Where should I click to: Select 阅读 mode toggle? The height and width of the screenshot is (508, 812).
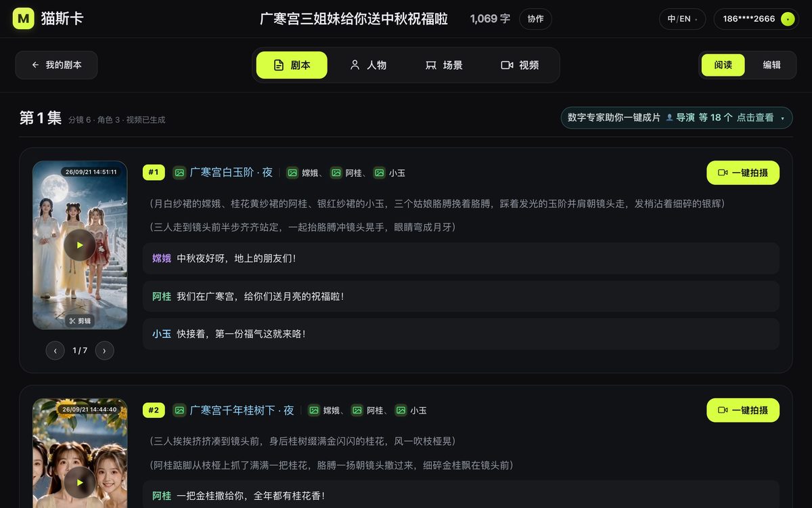(723, 65)
